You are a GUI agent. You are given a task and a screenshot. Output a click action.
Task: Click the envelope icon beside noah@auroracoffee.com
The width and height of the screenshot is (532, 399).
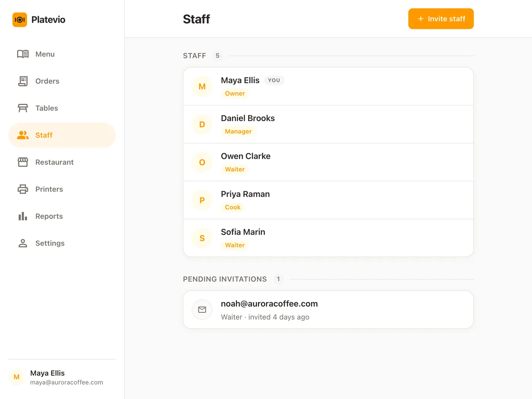[202, 310]
